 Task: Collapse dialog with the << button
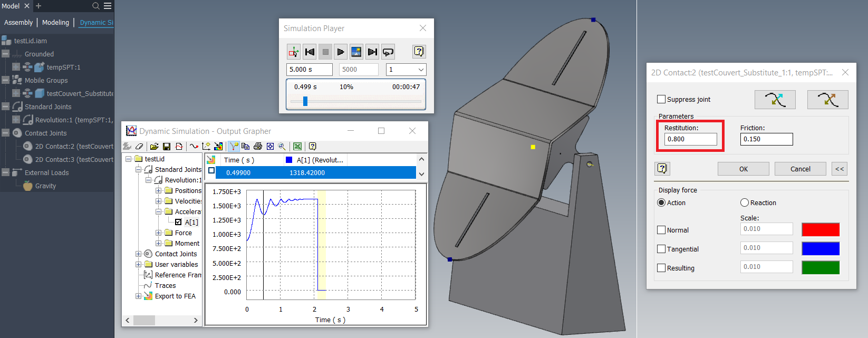(840, 169)
